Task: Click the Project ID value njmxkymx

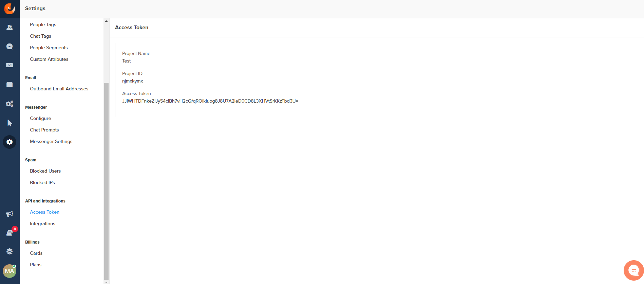Action: 133,81
